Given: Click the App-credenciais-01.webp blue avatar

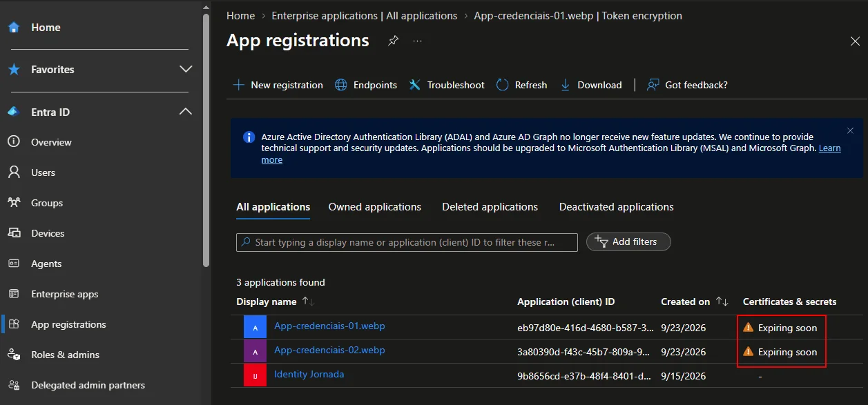Looking at the screenshot, I should (x=255, y=327).
